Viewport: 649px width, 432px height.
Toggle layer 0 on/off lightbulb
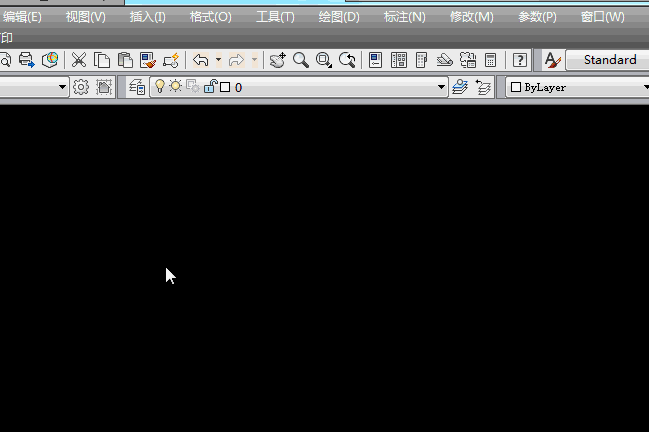(x=159, y=87)
